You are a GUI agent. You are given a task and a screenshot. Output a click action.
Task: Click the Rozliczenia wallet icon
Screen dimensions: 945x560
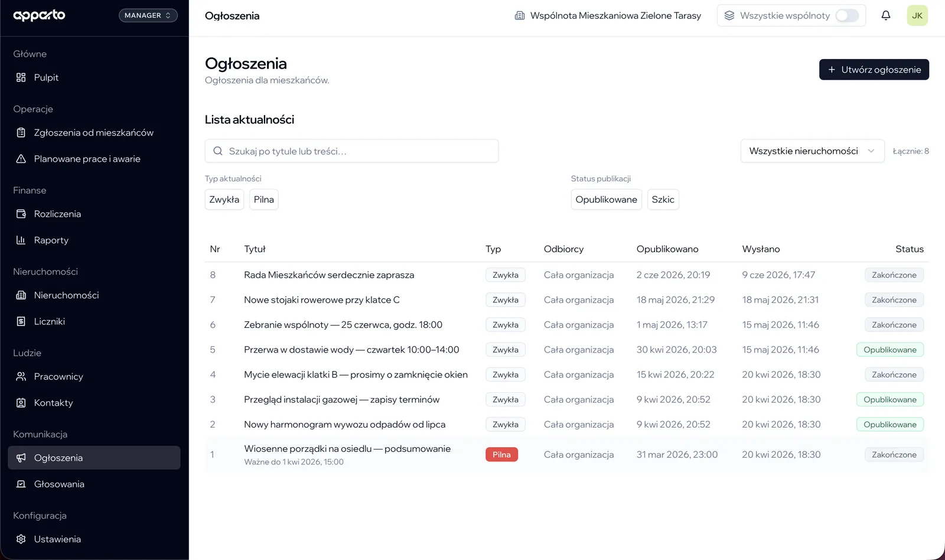tap(21, 214)
